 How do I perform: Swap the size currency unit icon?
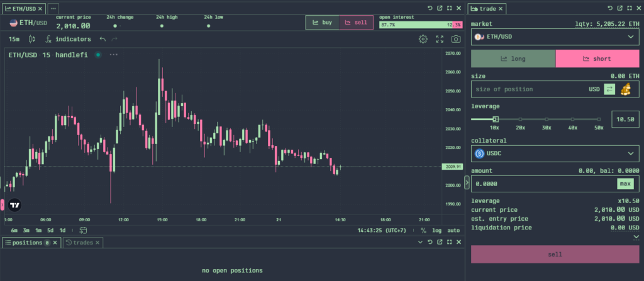pyautogui.click(x=609, y=89)
